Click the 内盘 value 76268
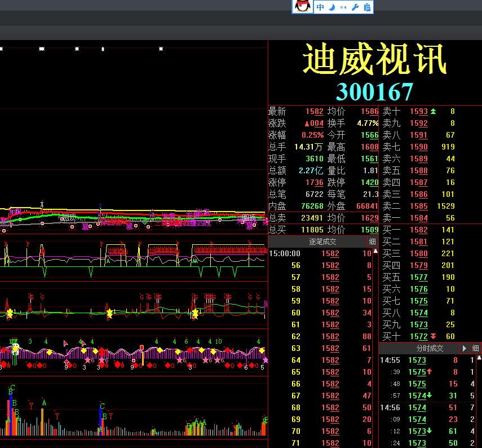This screenshot has width=482, height=448. (312, 206)
